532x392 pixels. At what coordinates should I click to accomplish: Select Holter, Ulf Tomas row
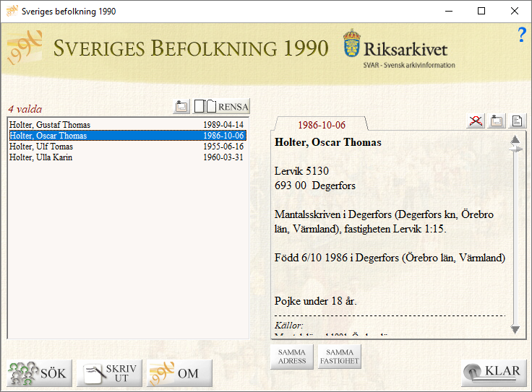click(127, 147)
